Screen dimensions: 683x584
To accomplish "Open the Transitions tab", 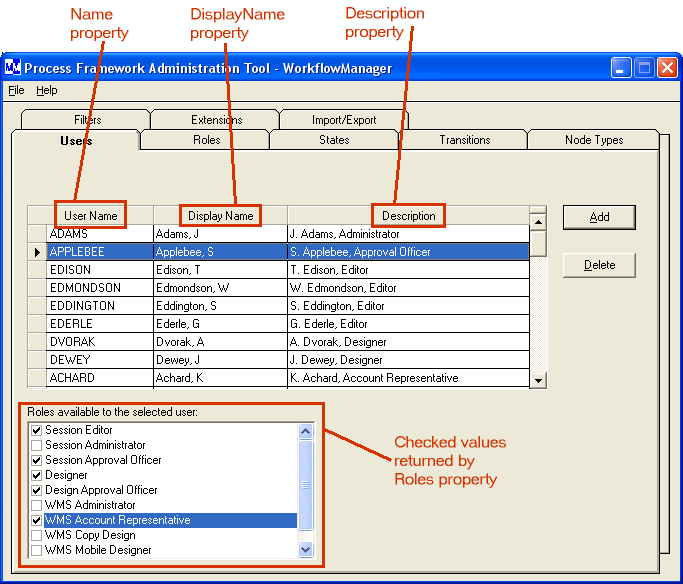I will pyautogui.click(x=464, y=140).
